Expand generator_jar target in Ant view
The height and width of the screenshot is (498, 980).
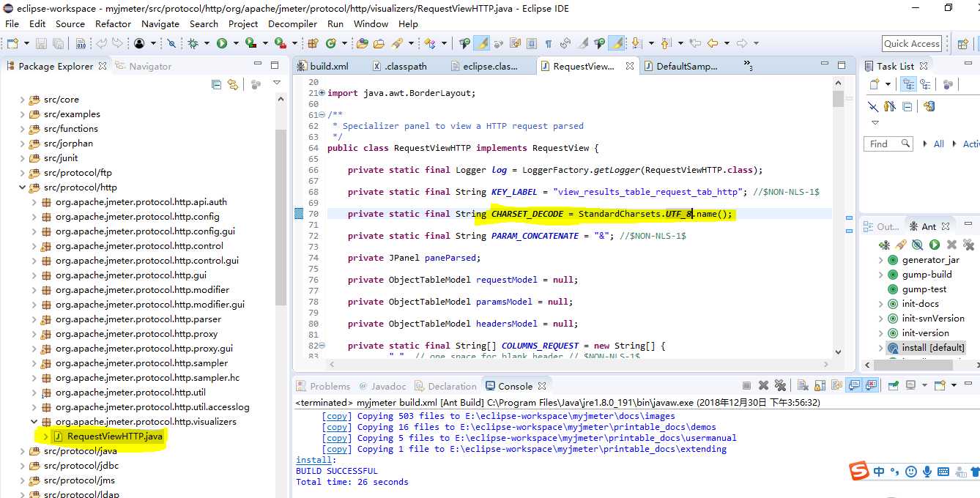click(x=881, y=260)
